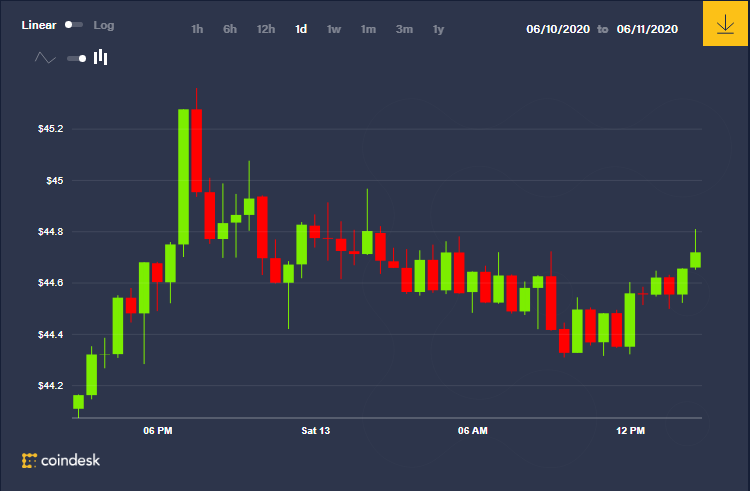Toggle the Linear/Log scale switch
This screenshot has height=491, width=750.
click(x=74, y=25)
